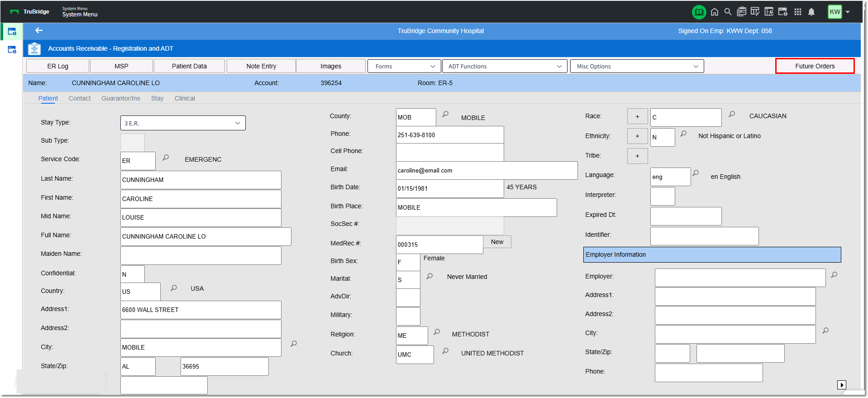Switch to the Contact tab
Viewport: 868px width, 398px height.
(80, 98)
